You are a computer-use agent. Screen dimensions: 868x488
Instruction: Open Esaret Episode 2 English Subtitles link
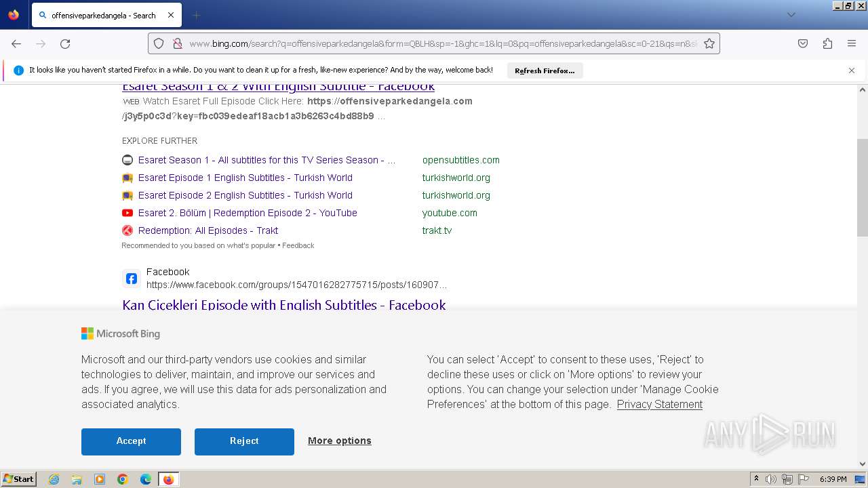click(x=245, y=195)
